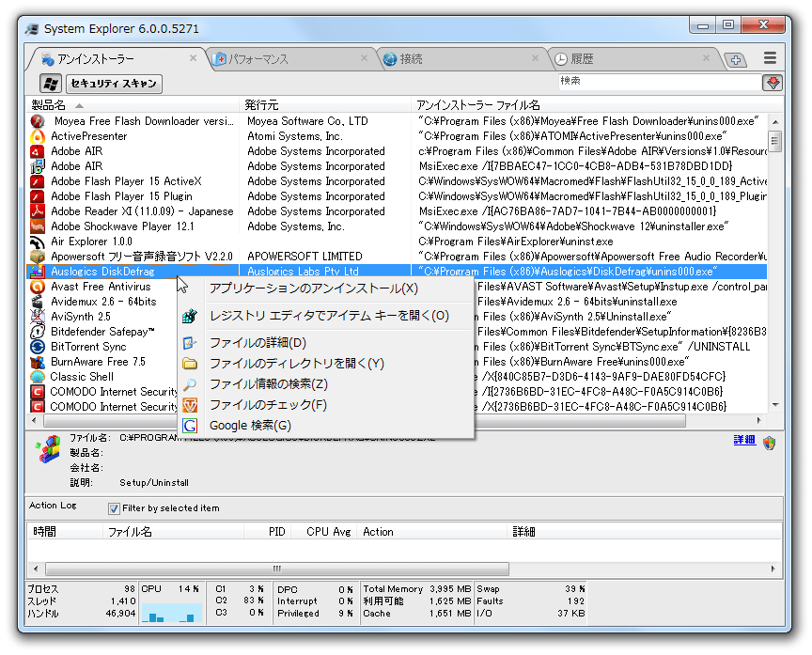Choose ファイルの詳細(D) menu entry
The height and width of the screenshot is (655, 812).
point(326,343)
